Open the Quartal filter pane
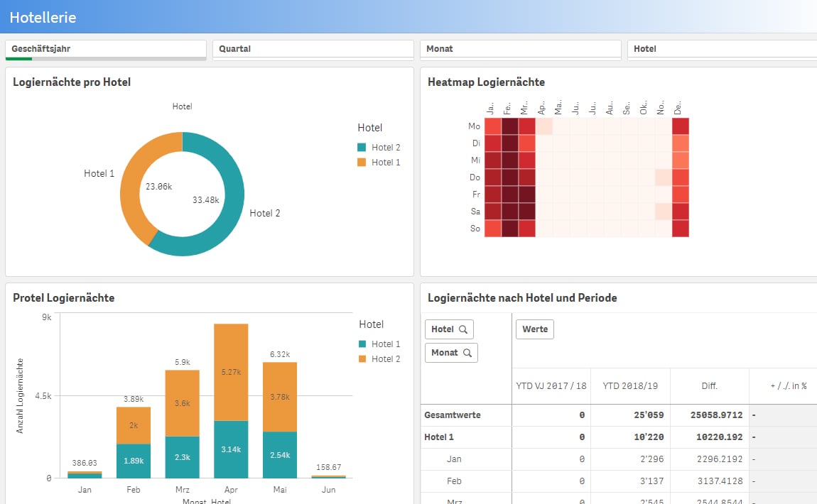This screenshot has width=817, height=504. [313, 50]
